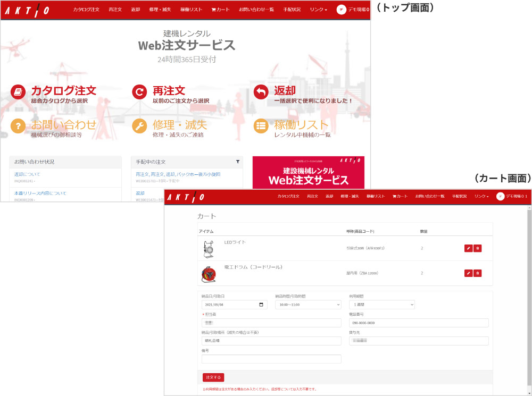Click the 担当者 input field

click(x=271, y=323)
